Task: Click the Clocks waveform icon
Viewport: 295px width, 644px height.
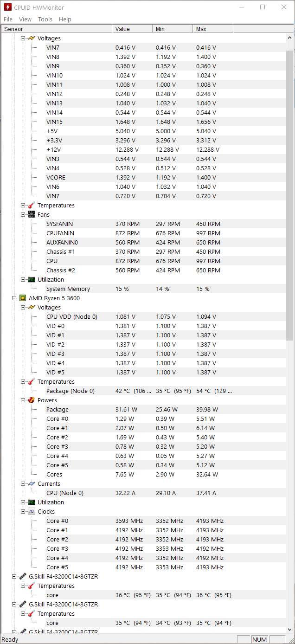Action: tap(32, 511)
